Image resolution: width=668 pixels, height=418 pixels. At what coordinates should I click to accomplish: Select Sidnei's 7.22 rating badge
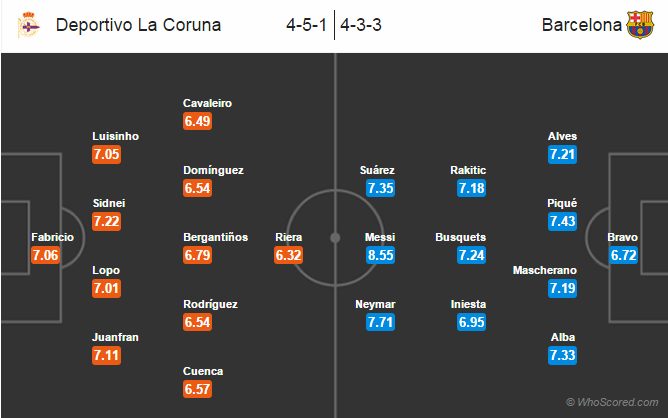click(x=107, y=221)
